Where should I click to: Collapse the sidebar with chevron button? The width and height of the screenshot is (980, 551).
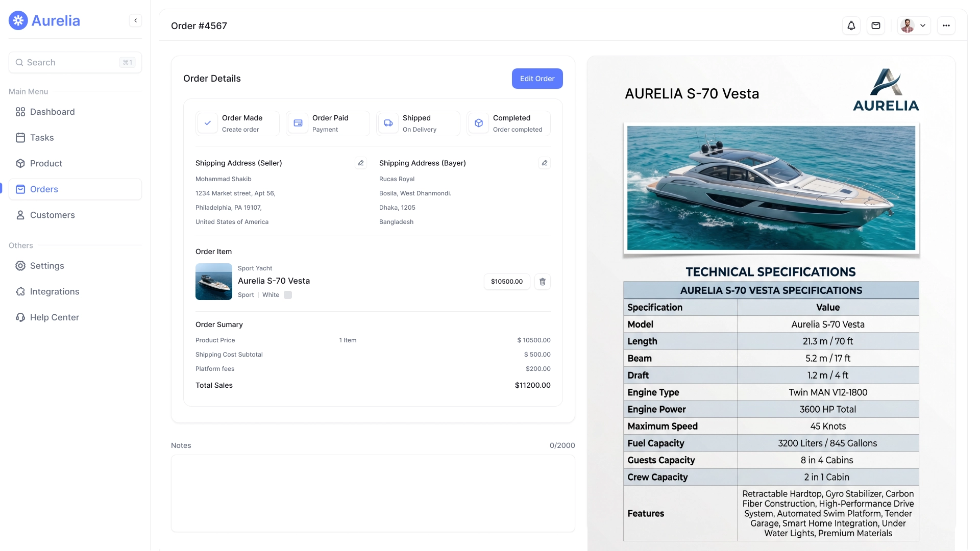point(135,20)
